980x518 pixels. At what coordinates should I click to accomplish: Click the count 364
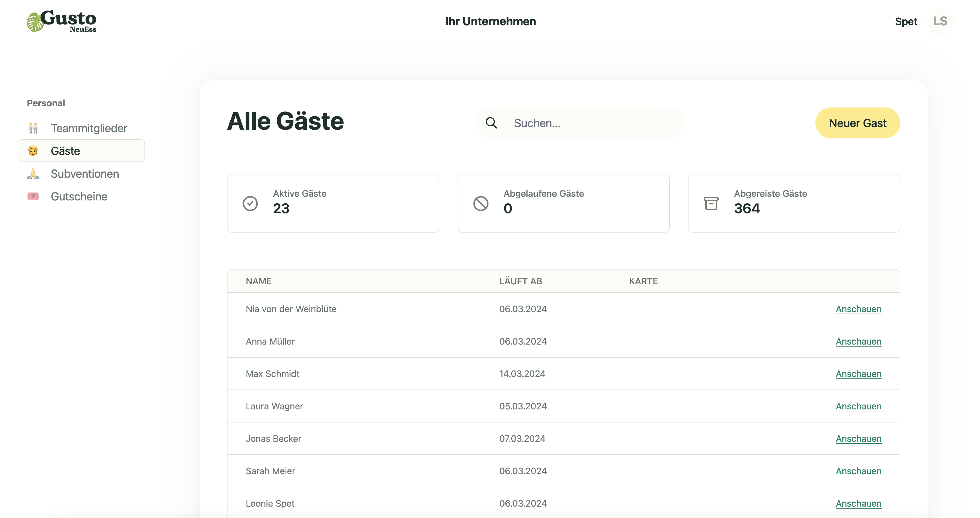click(x=747, y=208)
